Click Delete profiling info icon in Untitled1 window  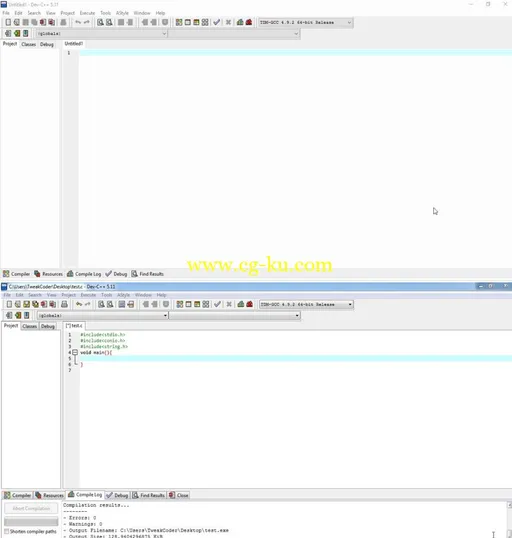tap(249, 22)
